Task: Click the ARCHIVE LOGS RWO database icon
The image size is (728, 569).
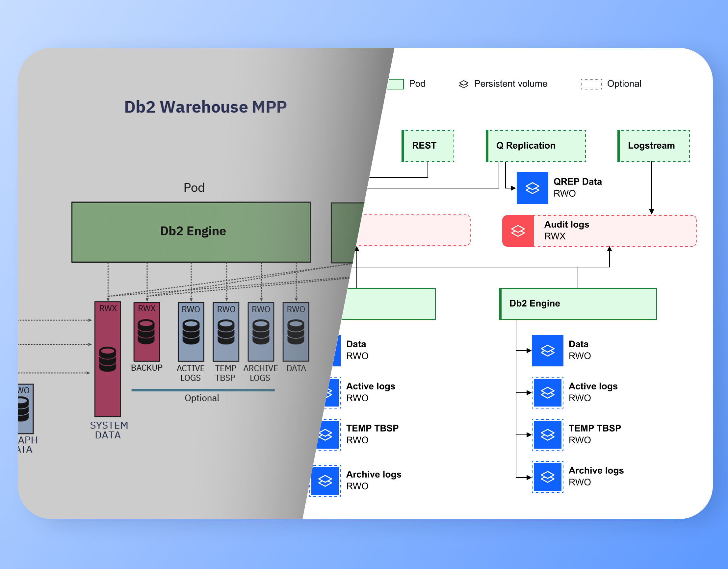Action: pos(261,332)
